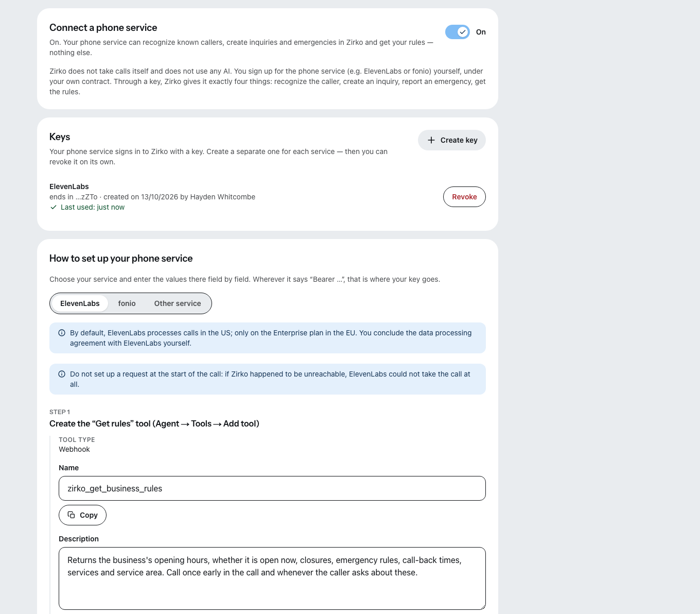Click the 'STEP 1' label
Image resolution: width=700 pixels, height=614 pixels.
click(60, 412)
